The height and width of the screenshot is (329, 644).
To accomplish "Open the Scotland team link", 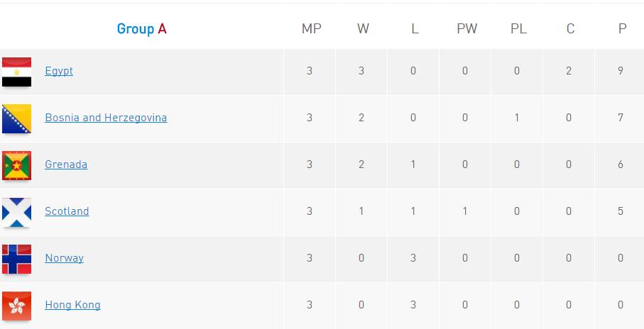I will click(67, 211).
